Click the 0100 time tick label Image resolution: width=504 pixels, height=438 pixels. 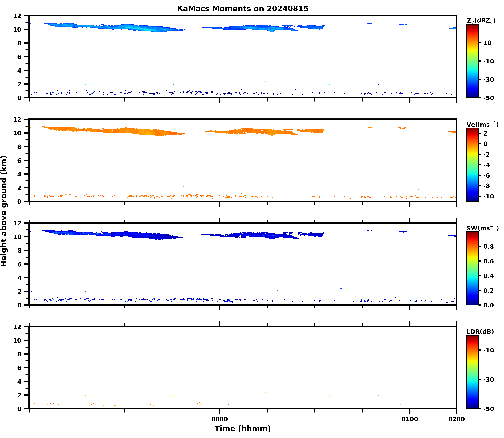coord(410,419)
